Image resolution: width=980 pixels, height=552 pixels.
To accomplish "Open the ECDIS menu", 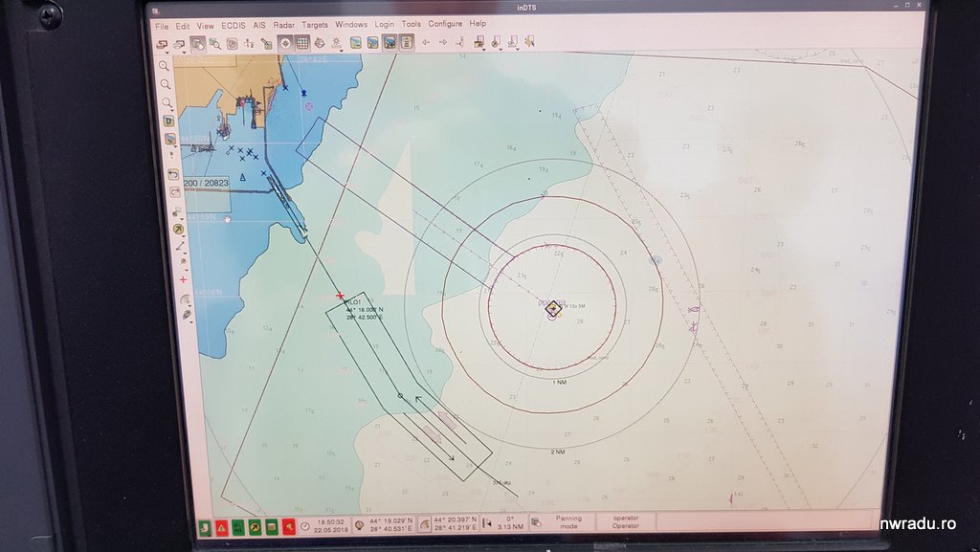I will click(234, 26).
